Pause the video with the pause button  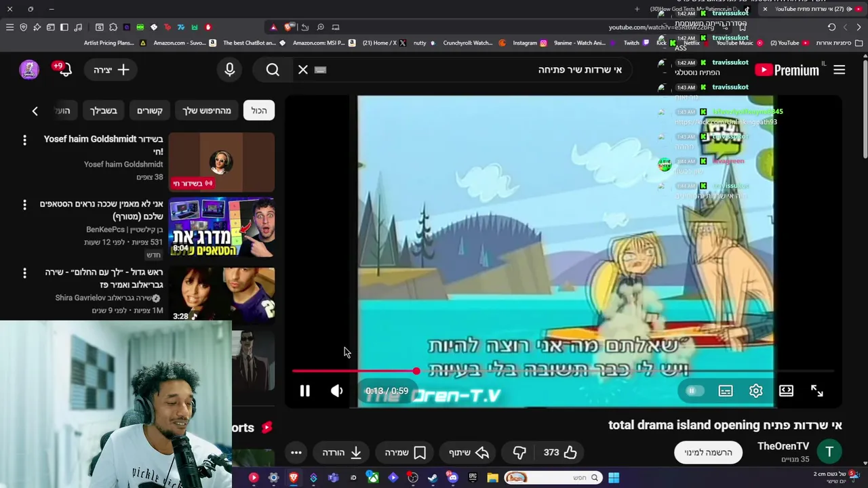[304, 391]
